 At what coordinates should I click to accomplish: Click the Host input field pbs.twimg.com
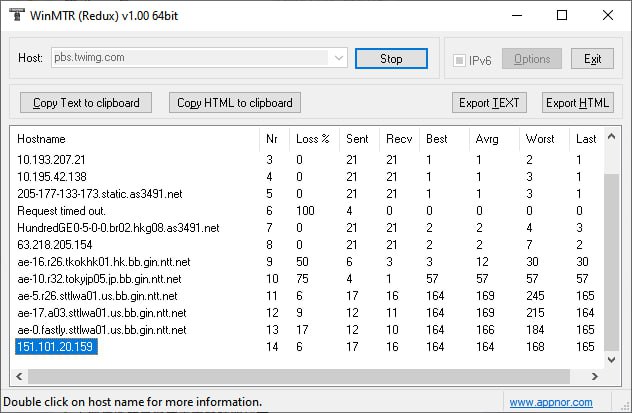click(x=190, y=58)
